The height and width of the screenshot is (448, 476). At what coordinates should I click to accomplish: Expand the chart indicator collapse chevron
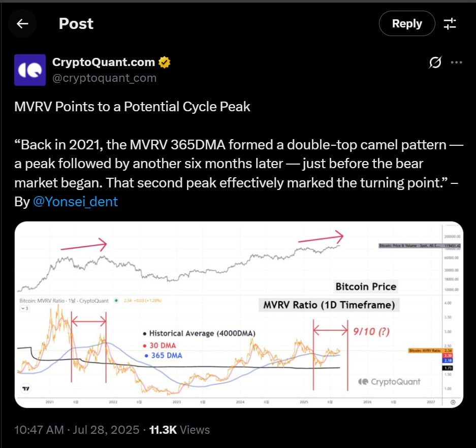24,308
